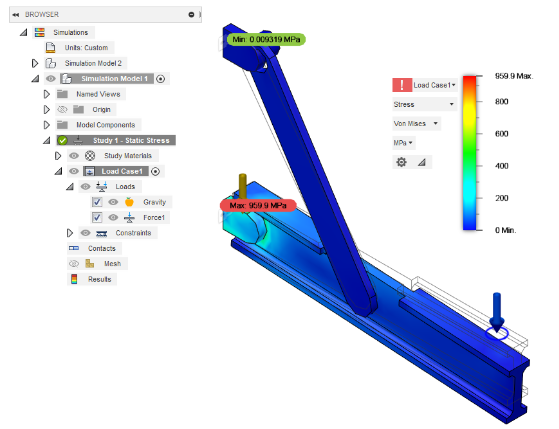Click the Simulation Model 2 icon

coord(51,63)
